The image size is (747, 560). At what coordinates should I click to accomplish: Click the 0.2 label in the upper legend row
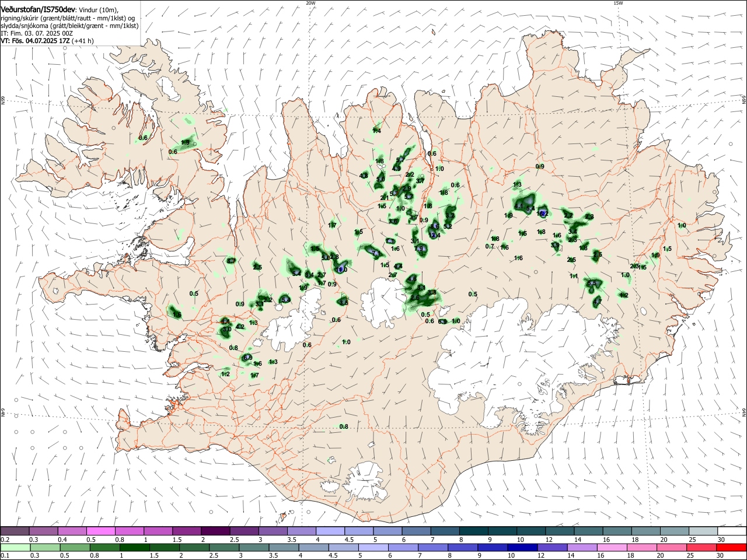(x=5, y=540)
